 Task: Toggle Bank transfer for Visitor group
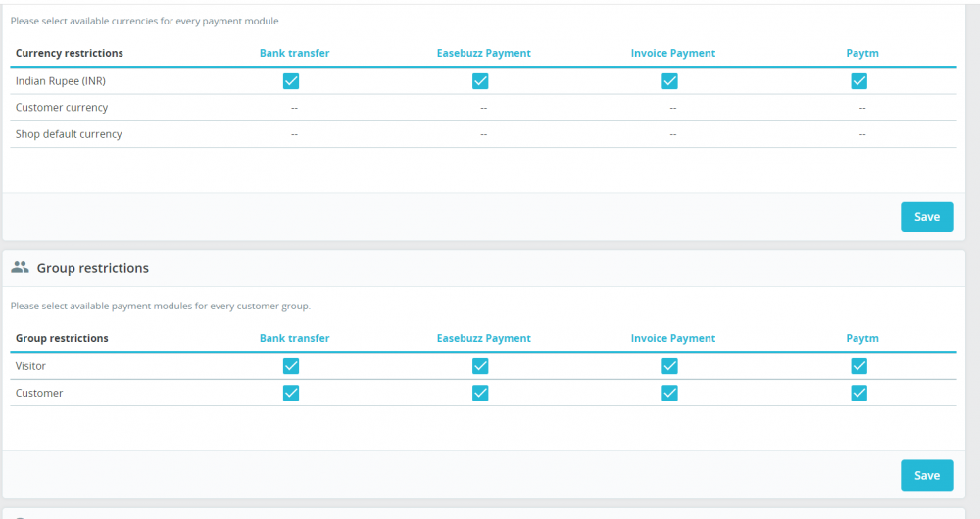291,366
